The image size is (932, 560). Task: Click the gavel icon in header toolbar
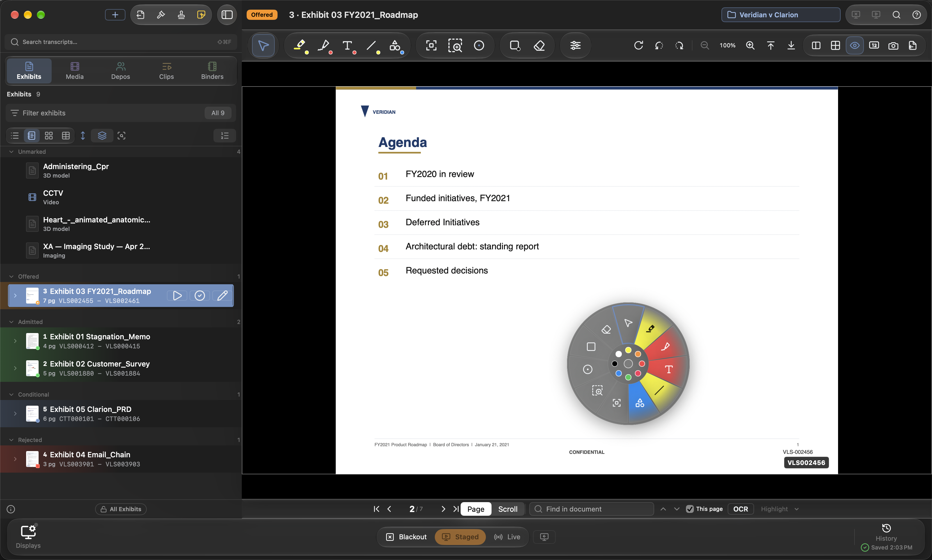161,15
